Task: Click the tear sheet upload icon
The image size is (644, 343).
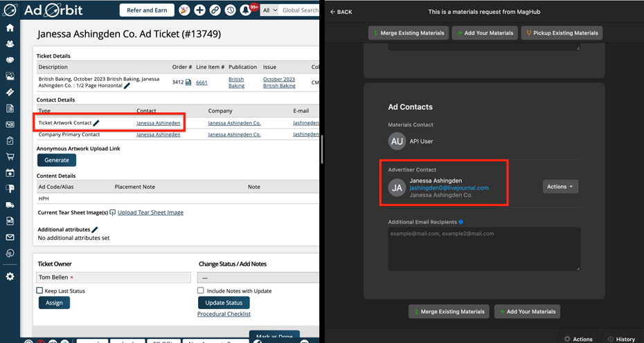Action: click(113, 212)
